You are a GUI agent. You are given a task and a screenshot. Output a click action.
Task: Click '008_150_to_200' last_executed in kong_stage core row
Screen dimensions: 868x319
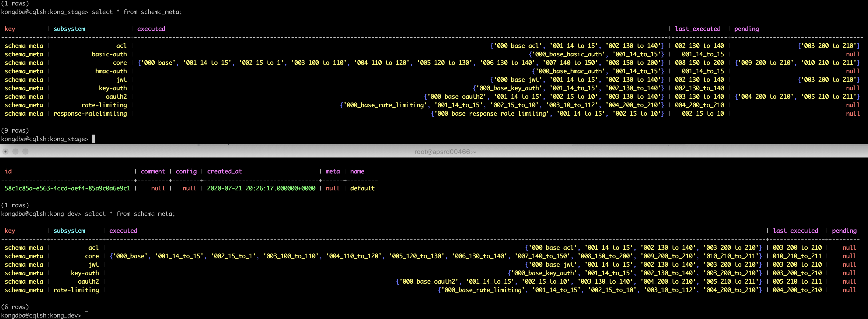[x=699, y=63]
